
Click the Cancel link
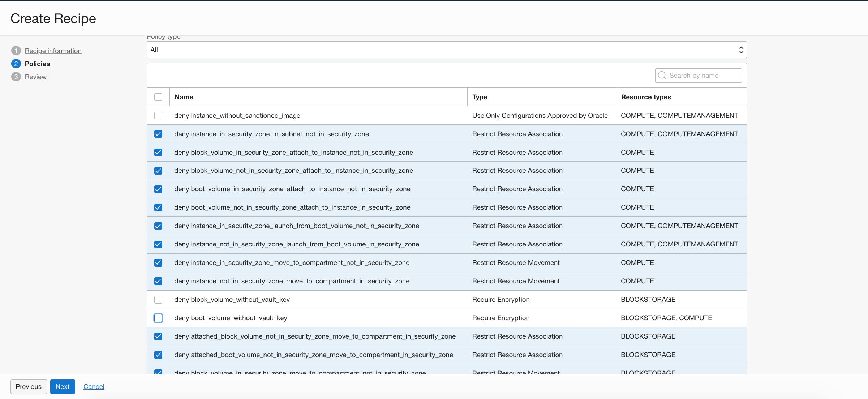pos(94,387)
